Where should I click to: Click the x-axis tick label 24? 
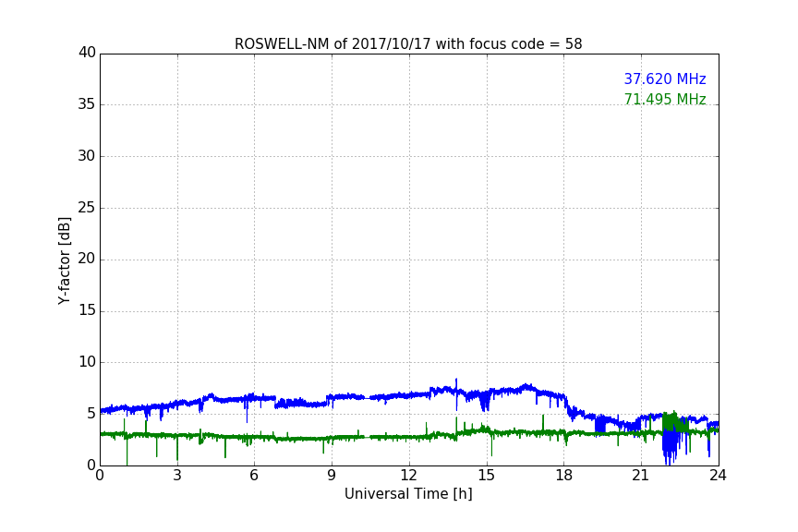coord(718,476)
